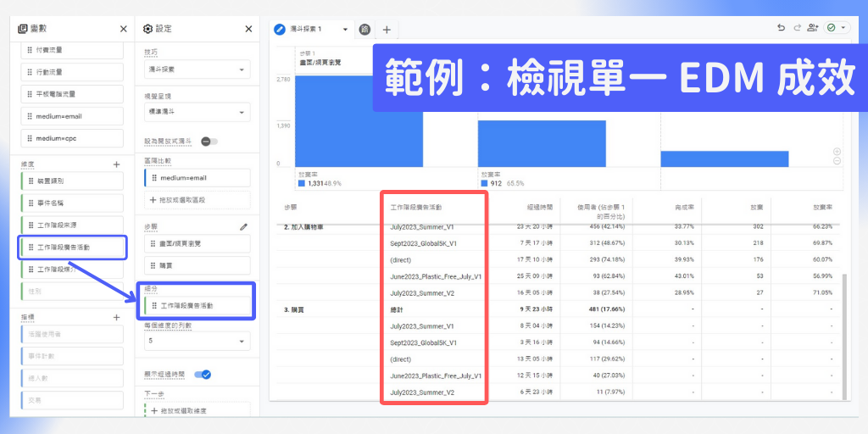Image resolution: width=868 pixels, height=434 pixels.
Task: Grab the drag handle of 購買 step
Action: point(153,265)
